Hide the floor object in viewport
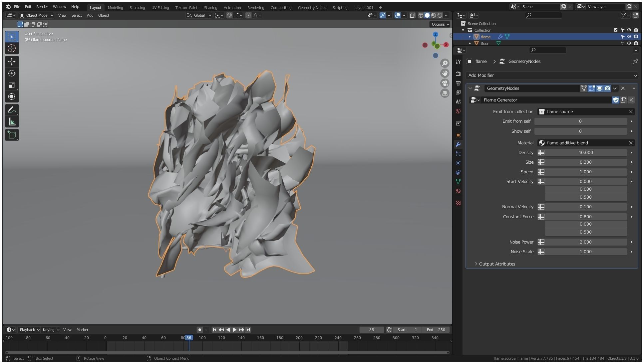Image resolution: width=644 pixels, height=364 pixels. point(629,43)
